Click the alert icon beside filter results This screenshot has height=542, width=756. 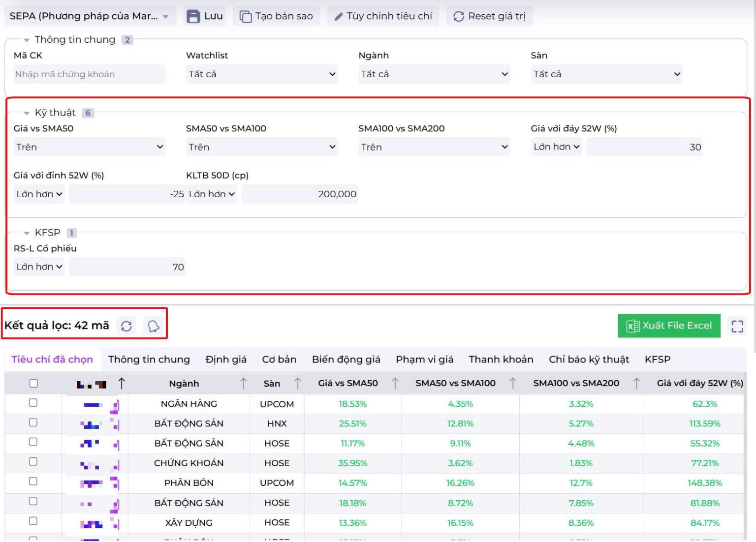click(x=154, y=326)
